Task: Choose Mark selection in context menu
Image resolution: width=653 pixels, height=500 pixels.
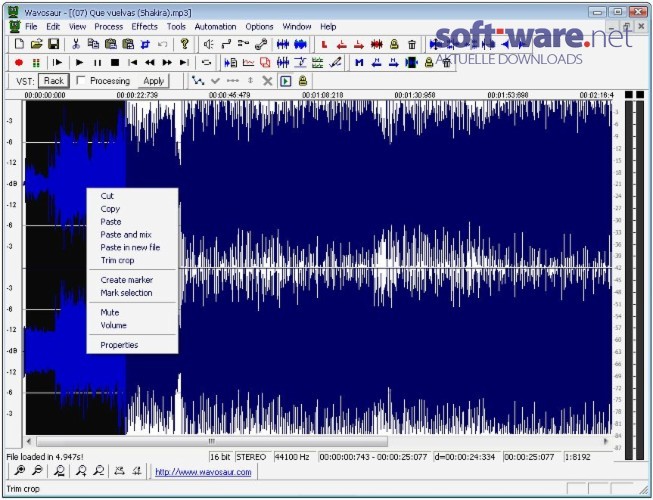Action: 132,293
